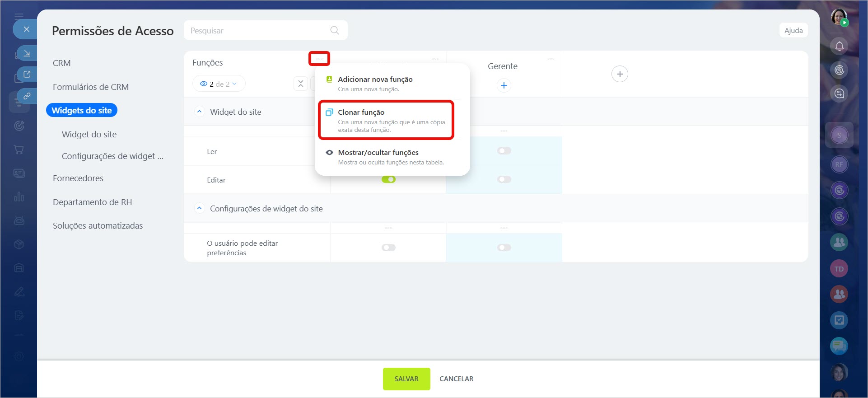
Task: Click the blue plus icon under Gerente
Action: [x=504, y=85]
